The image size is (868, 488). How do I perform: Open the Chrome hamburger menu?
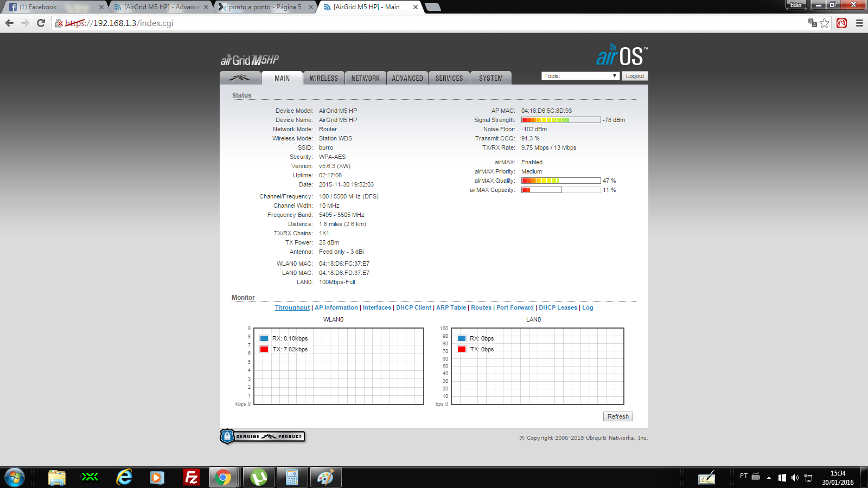(859, 23)
